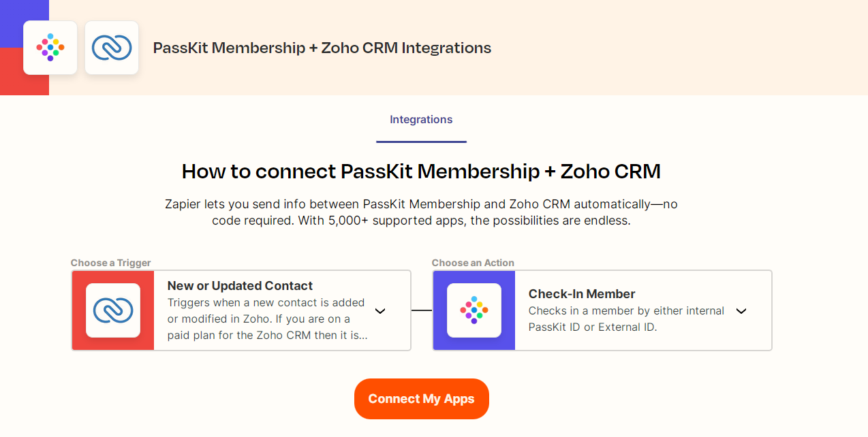Click the How to connect heading
This screenshot has width=868, height=437.
coord(421,172)
